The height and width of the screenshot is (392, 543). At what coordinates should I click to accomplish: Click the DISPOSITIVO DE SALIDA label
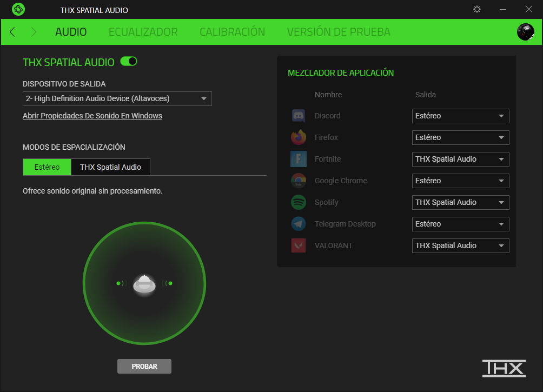(x=64, y=84)
